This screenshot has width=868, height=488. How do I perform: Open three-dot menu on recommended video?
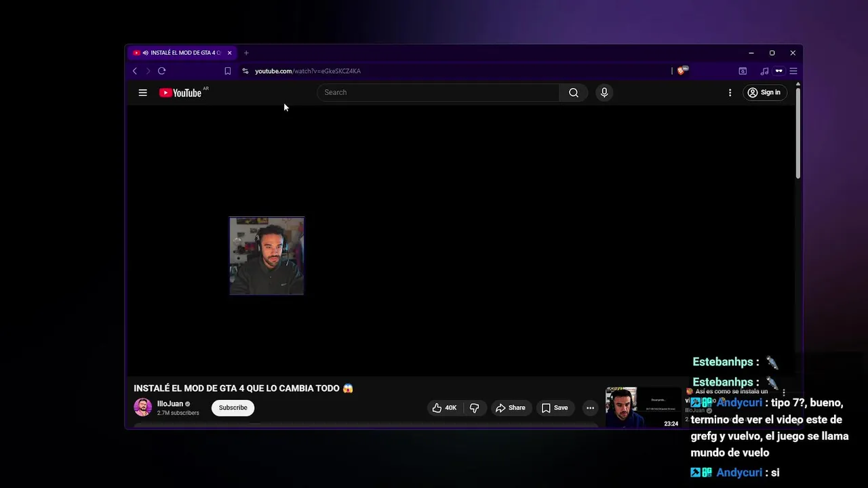784,393
